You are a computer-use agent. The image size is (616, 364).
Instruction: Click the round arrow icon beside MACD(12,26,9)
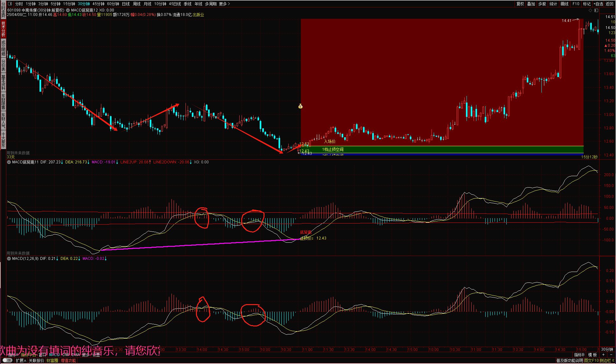(x=9, y=259)
